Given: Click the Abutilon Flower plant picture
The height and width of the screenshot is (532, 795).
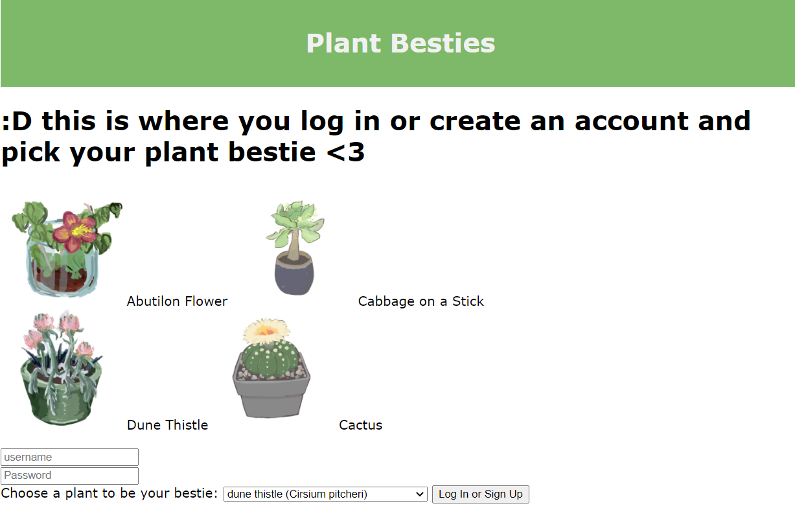Looking at the screenshot, I should point(65,249).
